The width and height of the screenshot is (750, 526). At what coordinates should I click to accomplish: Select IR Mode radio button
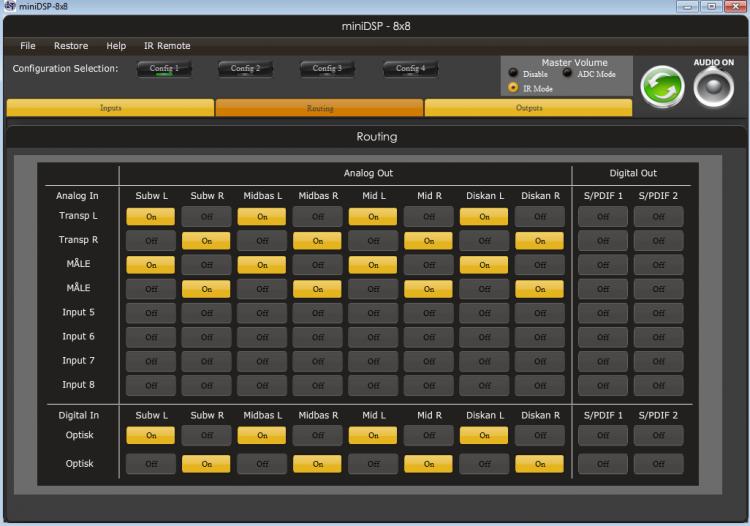click(x=513, y=88)
